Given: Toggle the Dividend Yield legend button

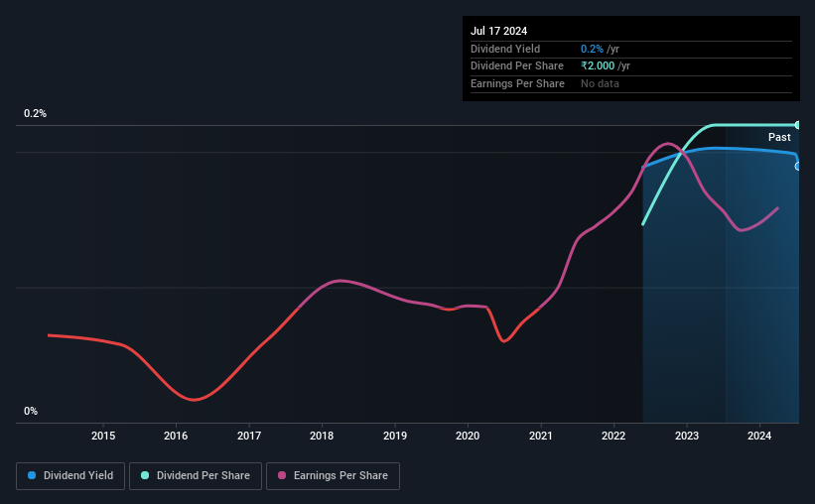Looking at the screenshot, I should [70, 476].
